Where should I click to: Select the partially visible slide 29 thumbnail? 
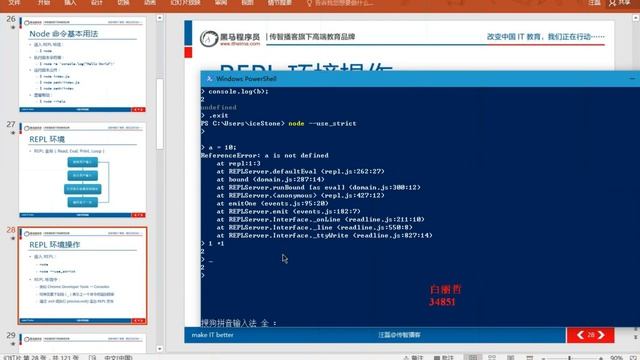82,343
